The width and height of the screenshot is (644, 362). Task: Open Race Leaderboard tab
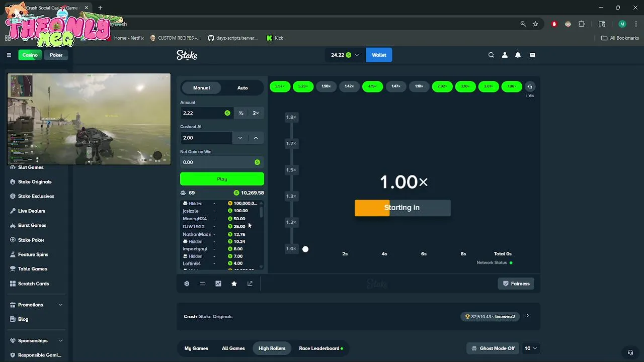coord(320,348)
